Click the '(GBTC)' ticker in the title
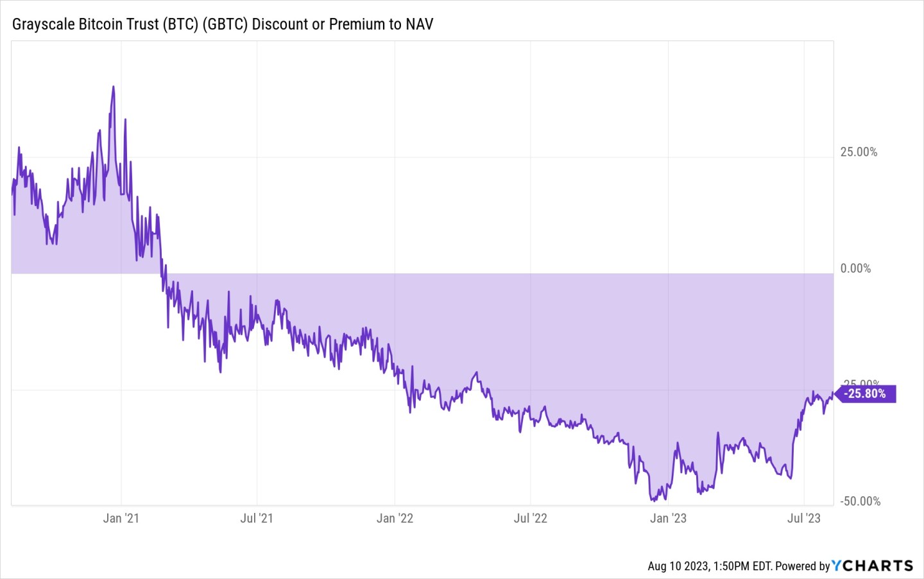The width and height of the screenshot is (924, 579). [x=225, y=24]
